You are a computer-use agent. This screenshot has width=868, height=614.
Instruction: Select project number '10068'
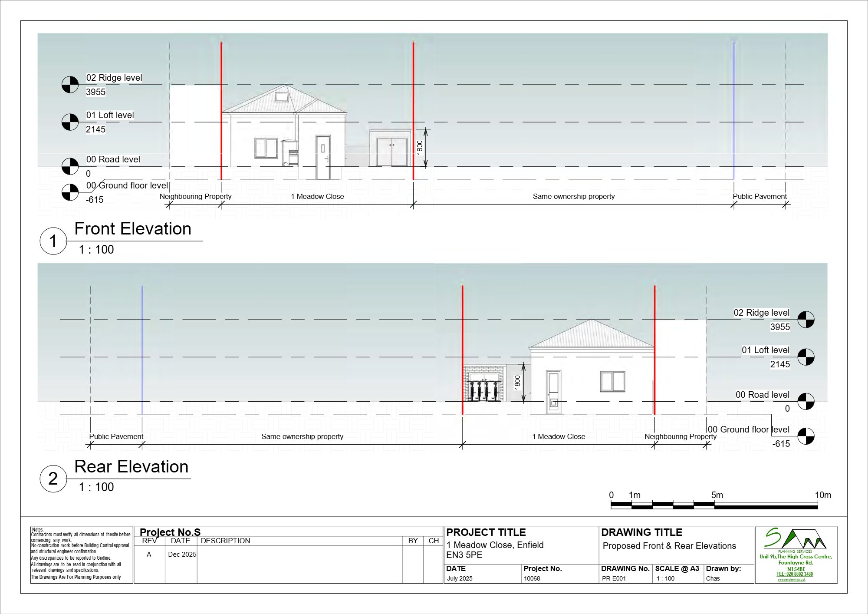point(532,578)
